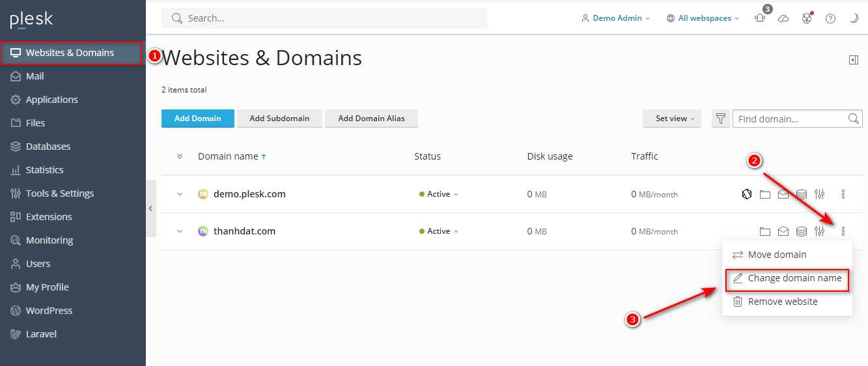Open the Set view dropdown

pyautogui.click(x=671, y=119)
